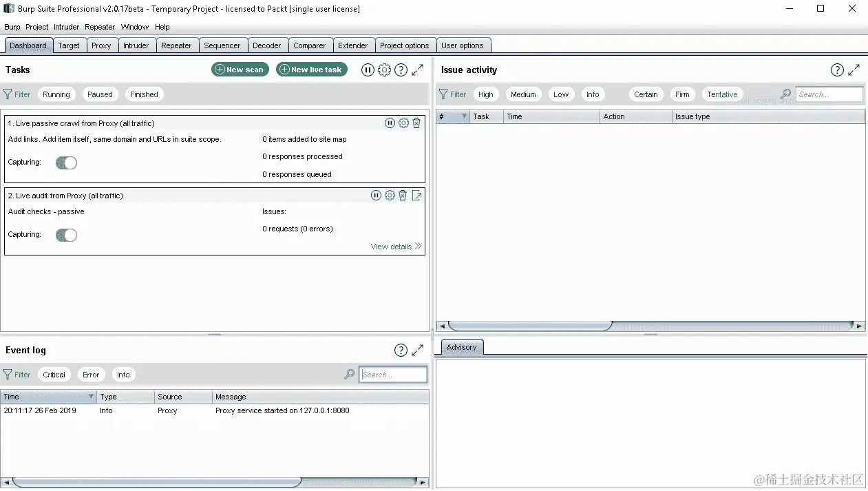Toggle Certain confidence filter

pyautogui.click(x=646, y=94)
